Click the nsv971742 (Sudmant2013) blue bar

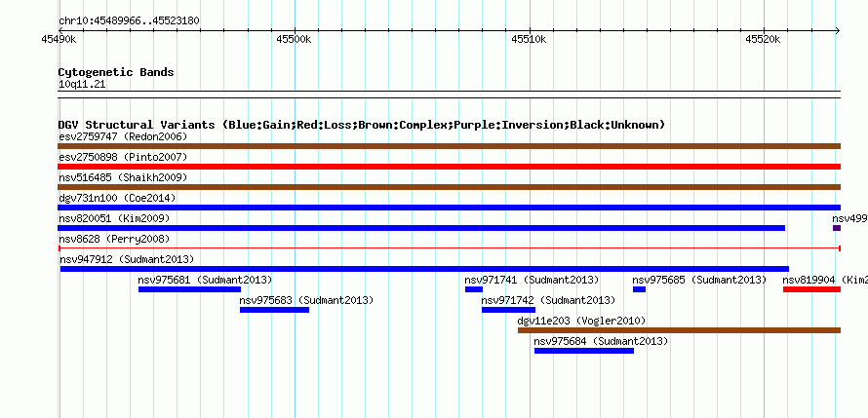508,310
